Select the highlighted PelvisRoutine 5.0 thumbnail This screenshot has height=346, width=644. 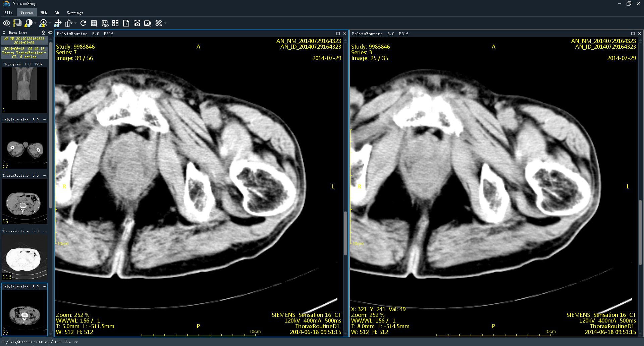click(x=24, y=309)
